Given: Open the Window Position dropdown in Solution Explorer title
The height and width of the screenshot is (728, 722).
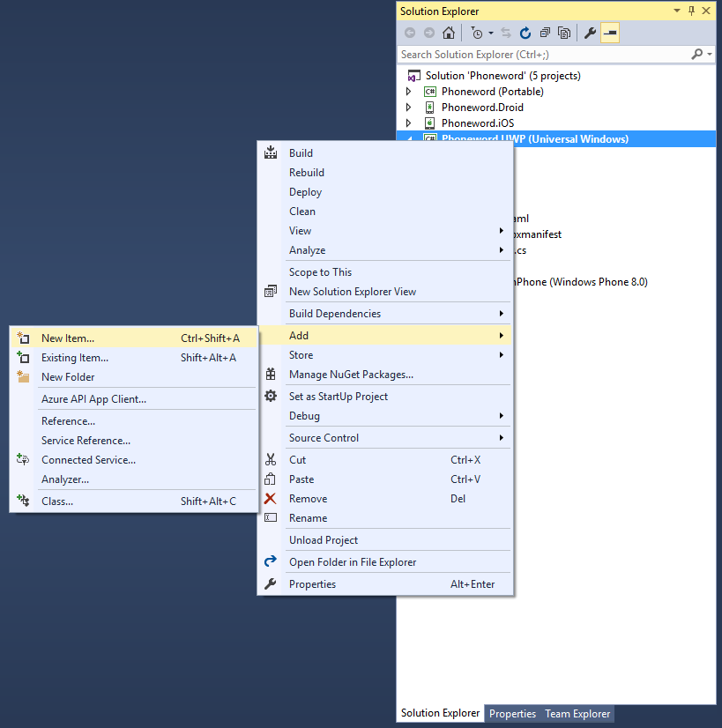Looking at the screenshot, I should click(x=677, y=11).
